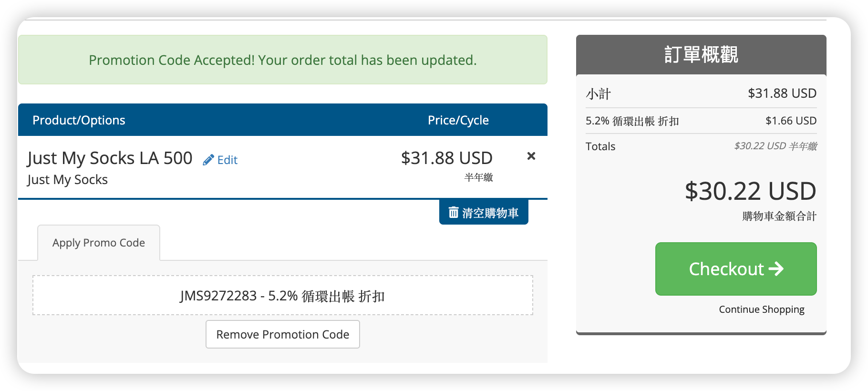Follow the Continue Shopping link
The image size is (868, 391).
coord(761,309)
